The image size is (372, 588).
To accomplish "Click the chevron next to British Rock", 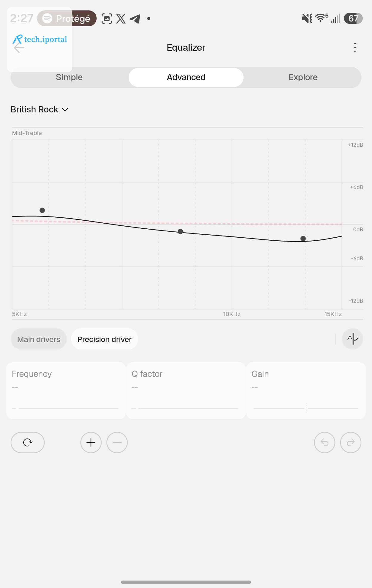I will point(65,110).
